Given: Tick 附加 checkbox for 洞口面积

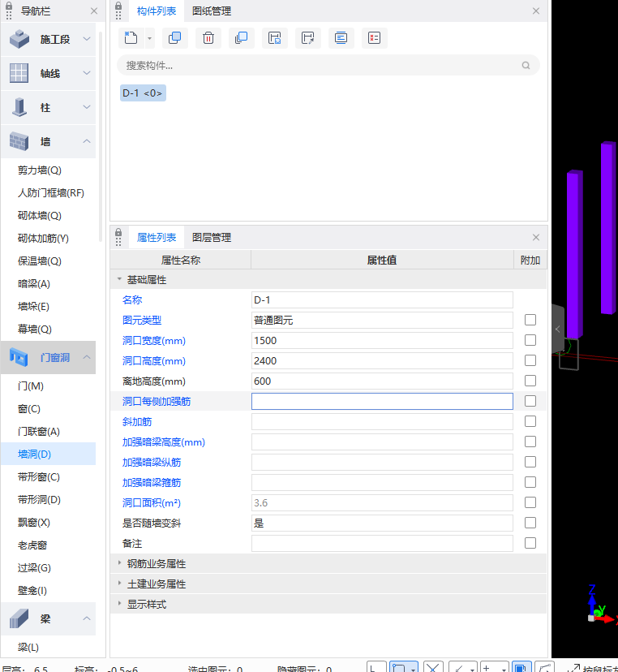Looking at the screenshot, I should click(x=530, y=502).
